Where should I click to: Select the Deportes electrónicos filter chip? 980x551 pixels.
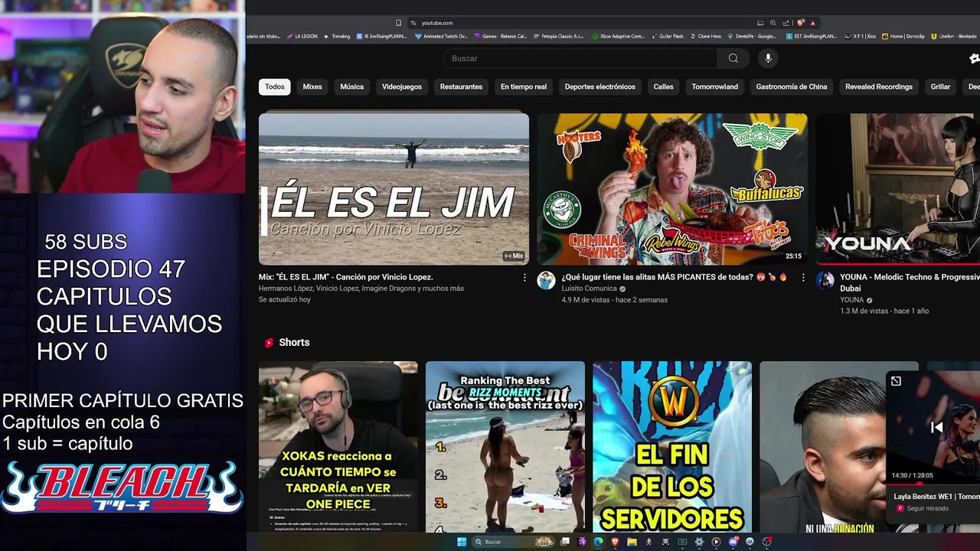tap(600, 87)
